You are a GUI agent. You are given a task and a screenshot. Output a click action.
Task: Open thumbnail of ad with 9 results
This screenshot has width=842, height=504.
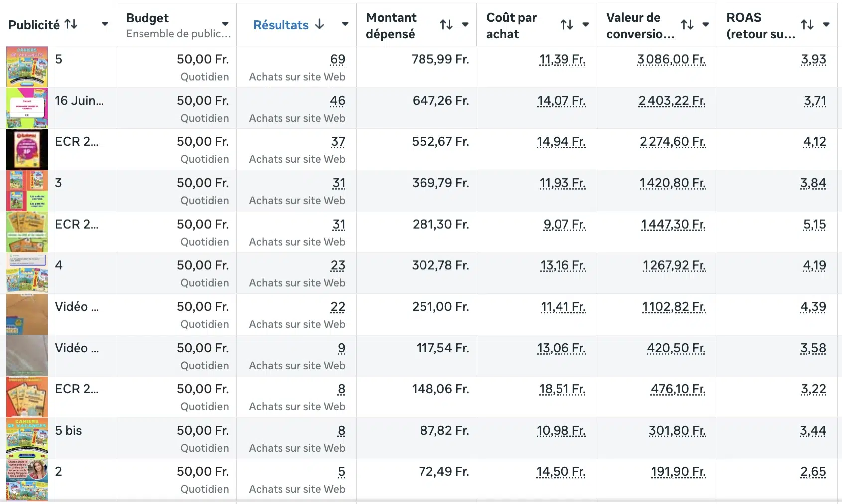(27, 356)
